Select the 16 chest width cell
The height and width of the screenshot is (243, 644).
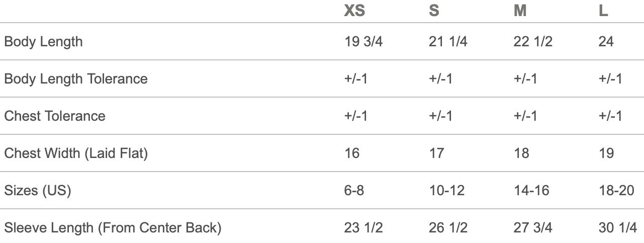[x=352, y=153]
